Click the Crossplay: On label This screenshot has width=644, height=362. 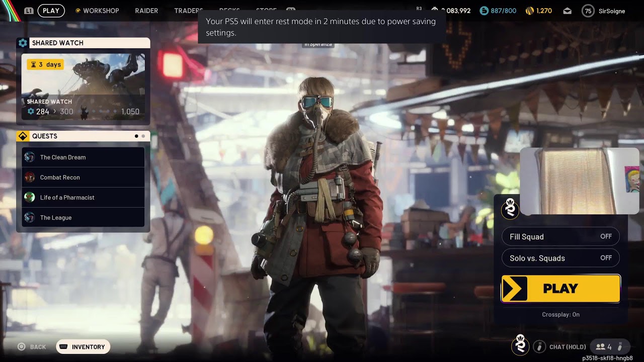560,315
